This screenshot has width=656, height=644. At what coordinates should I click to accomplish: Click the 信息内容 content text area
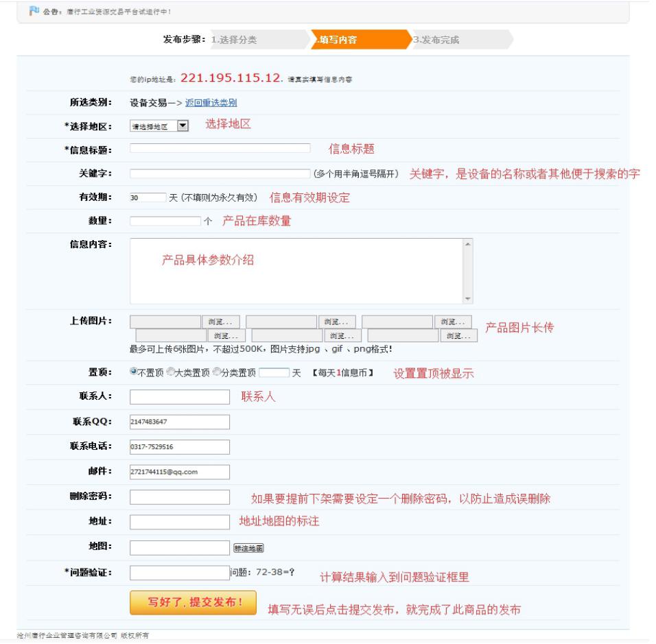tap(295, 271)
